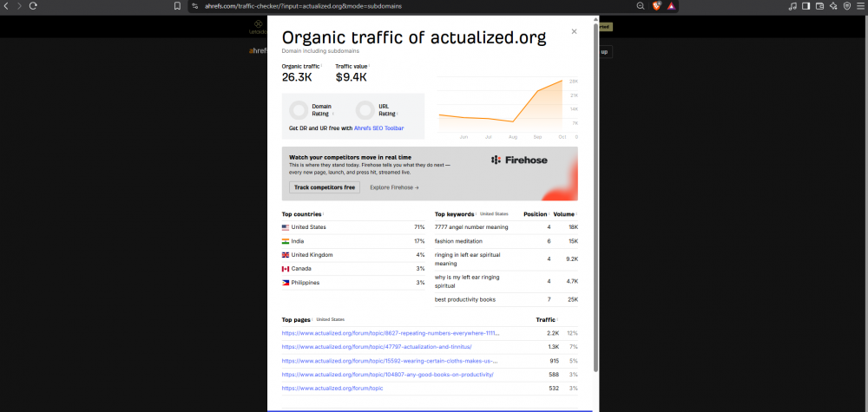Select keyword 'ringing in left ear spiritual meaning'
The image size is (868, 412).
coord(467,259)
